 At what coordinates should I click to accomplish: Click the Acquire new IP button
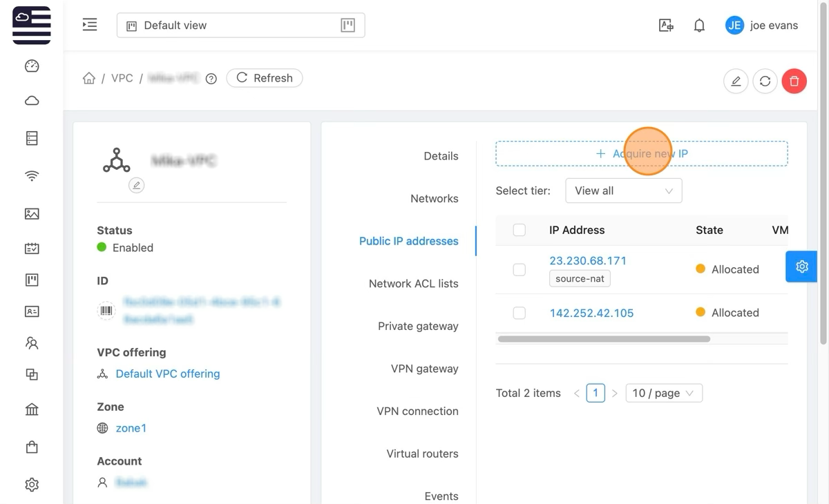click(641, 154)
